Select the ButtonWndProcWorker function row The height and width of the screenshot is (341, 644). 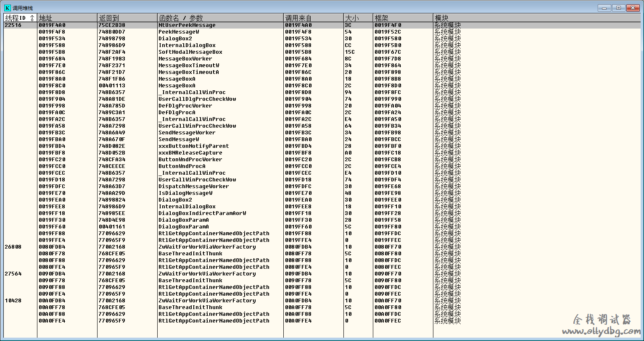click(190, 160)
